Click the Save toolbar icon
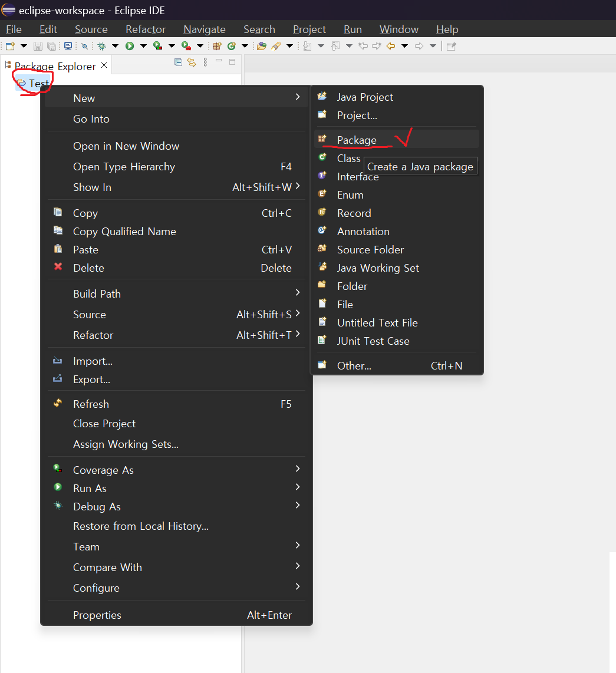The height and width of the screenshot is (673, 616). [38, 46]
